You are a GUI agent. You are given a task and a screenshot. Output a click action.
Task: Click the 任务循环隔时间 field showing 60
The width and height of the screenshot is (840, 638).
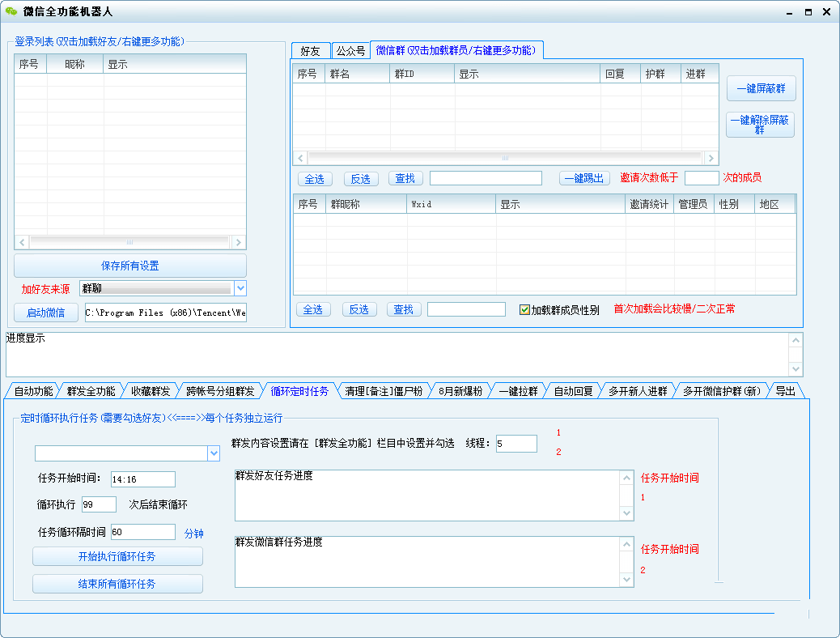143,532
